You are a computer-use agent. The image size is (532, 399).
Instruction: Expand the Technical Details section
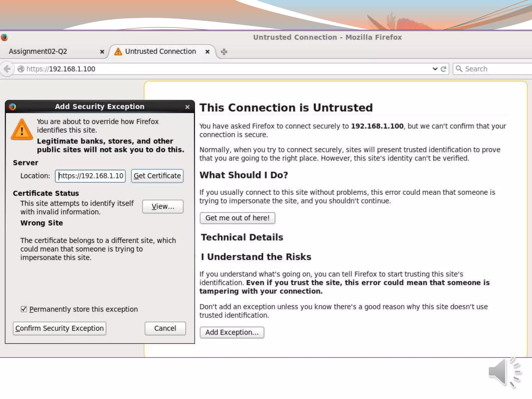(242, 237)
